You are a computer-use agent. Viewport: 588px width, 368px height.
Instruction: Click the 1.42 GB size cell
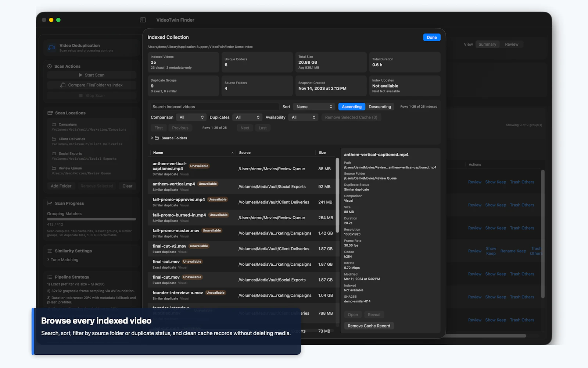325,233
